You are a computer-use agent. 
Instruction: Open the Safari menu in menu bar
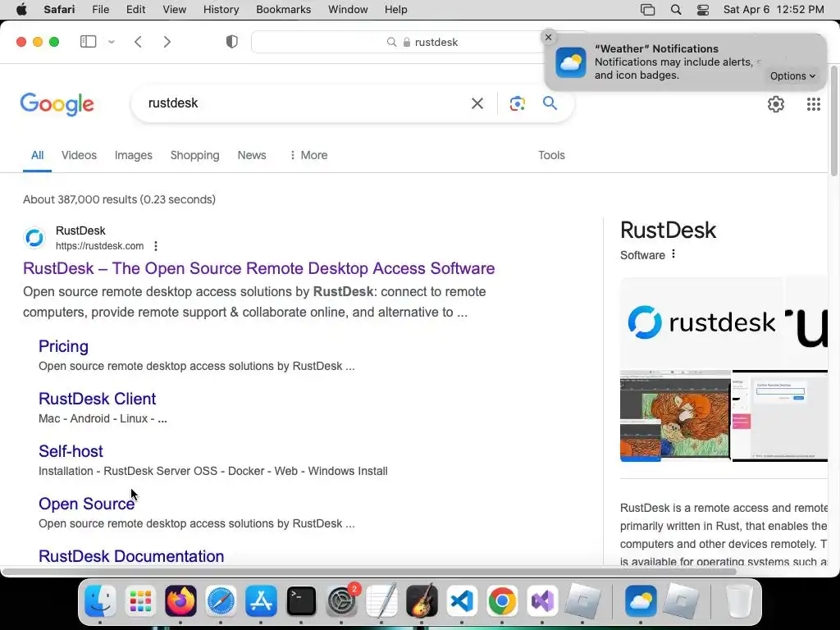pyautogui.click(x=59, y=10)
